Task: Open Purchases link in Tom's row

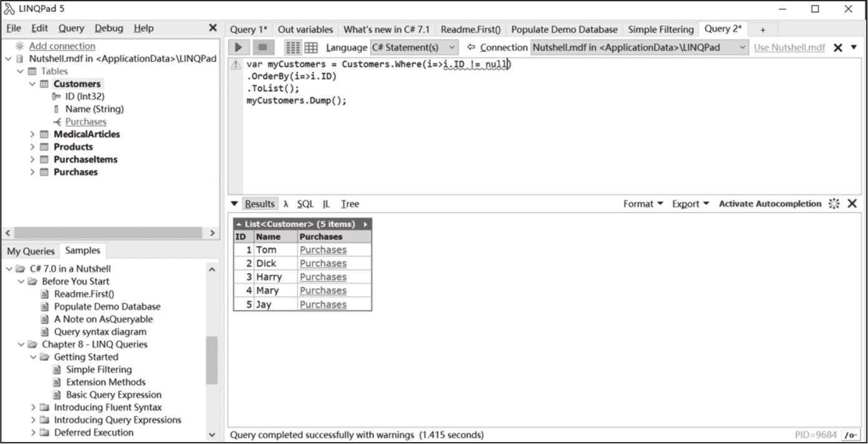Action: click(x=323, y=249)
